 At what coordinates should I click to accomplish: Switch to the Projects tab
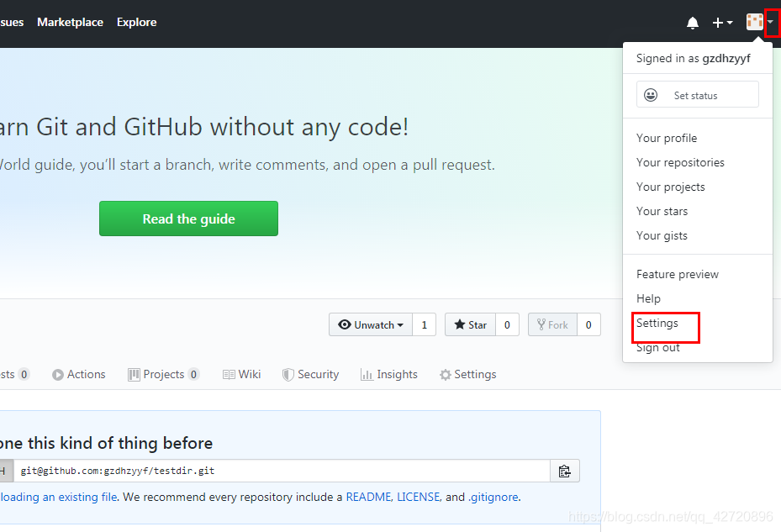[x=163, y=374]
